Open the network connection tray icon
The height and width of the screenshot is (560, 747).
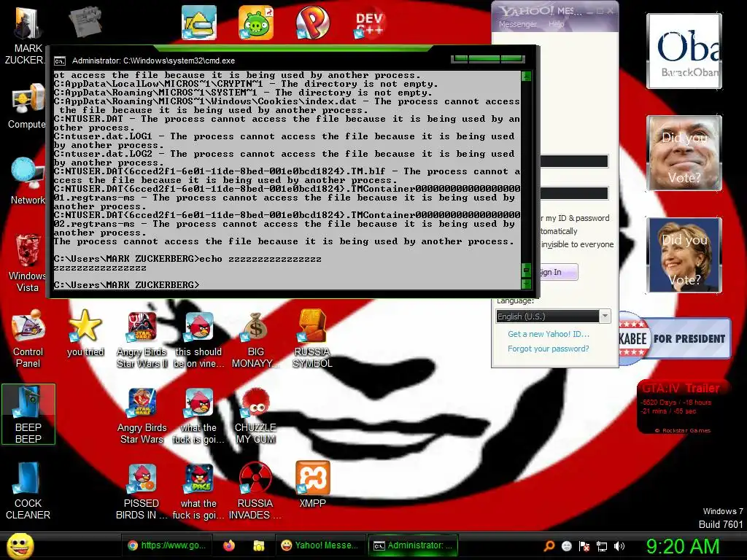click(x=602, y=546)
